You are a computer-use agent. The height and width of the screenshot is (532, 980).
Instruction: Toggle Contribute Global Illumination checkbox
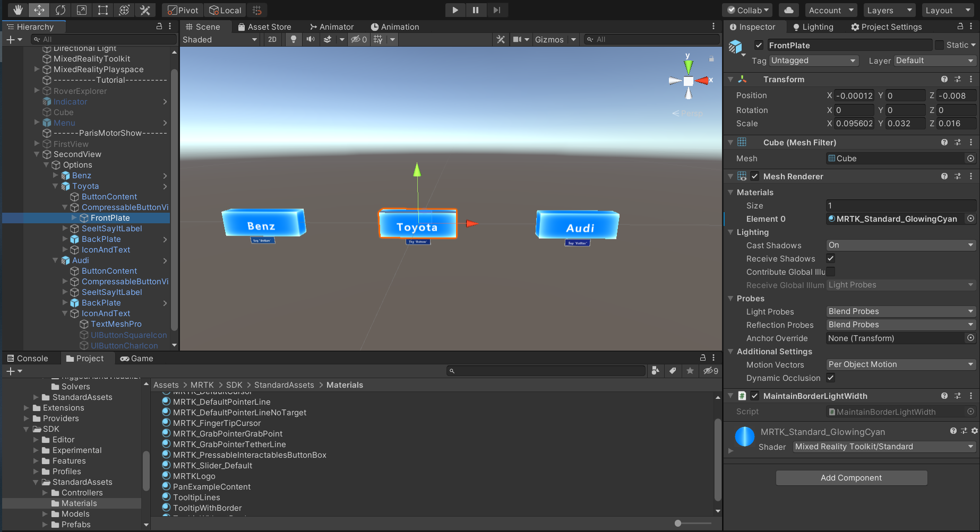tap(831, 272)
